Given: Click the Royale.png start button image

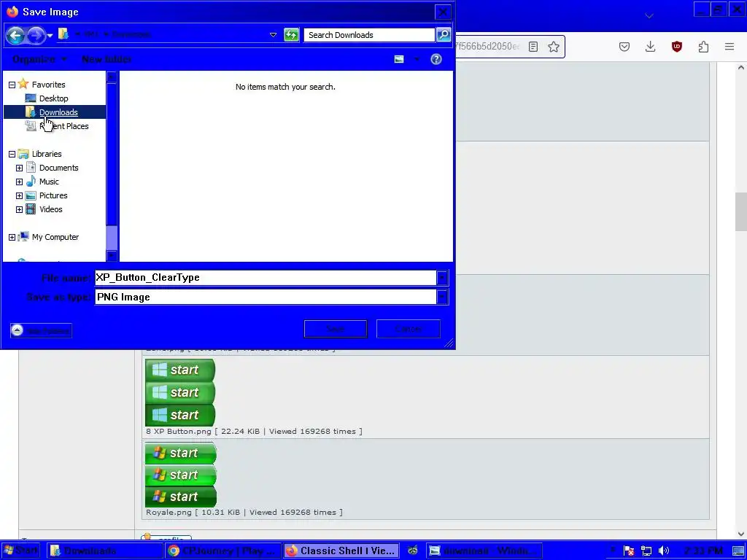Looking at the screenshot, I should [x=181, y=474].
